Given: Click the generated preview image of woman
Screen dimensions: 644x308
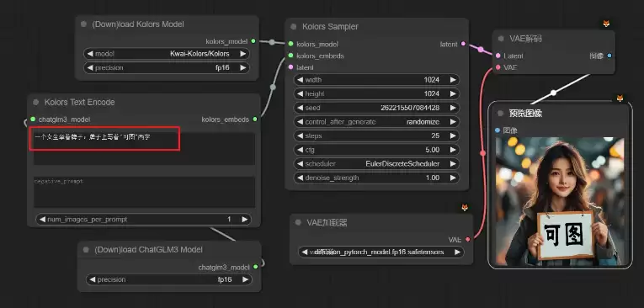Looking at the screenshot, I should [x=560, y=201].
